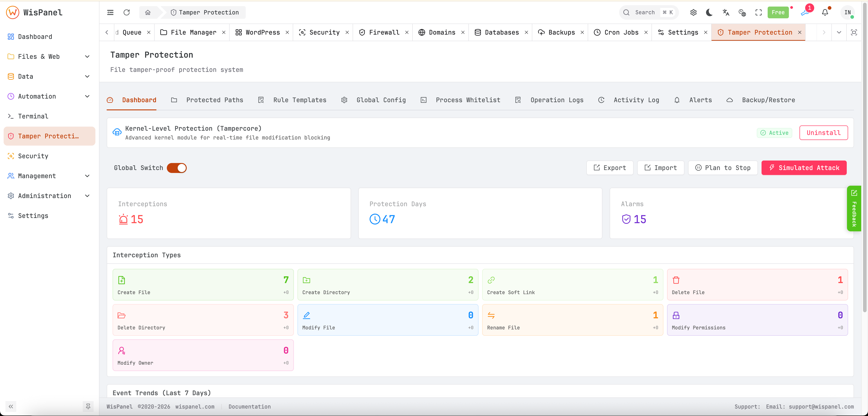Image resolution: width=868 pixels, height=416 pixels.
Task: Go to home breadcrumb icon
Action: 148,12
